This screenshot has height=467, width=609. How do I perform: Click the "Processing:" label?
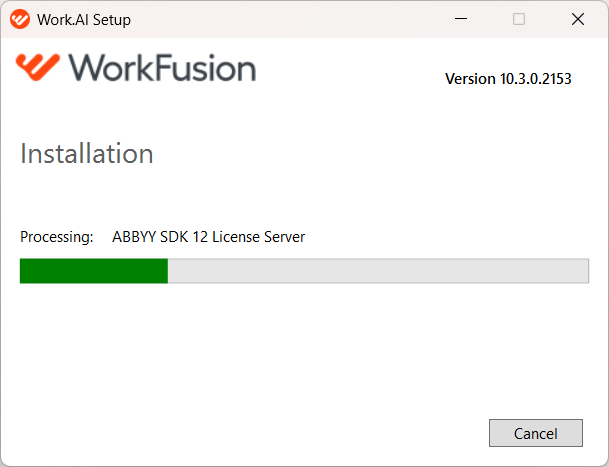click(57, 237)
